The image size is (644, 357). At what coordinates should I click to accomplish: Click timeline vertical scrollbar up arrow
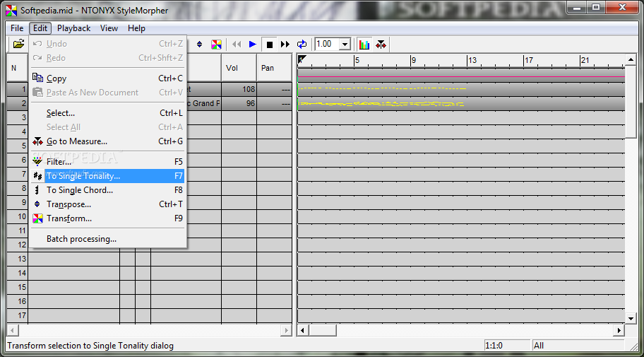click(x=631, y=61)
